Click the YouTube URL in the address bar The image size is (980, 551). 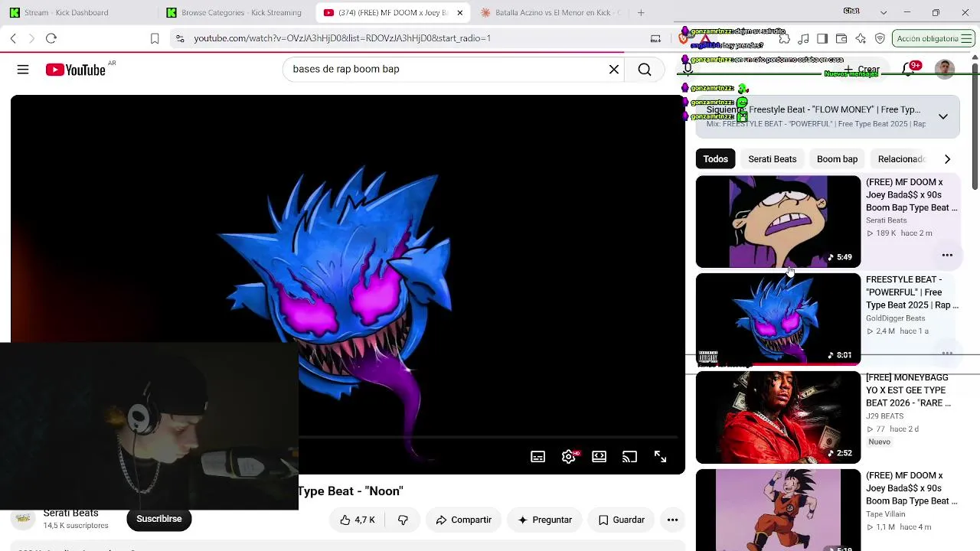(342, 38)
